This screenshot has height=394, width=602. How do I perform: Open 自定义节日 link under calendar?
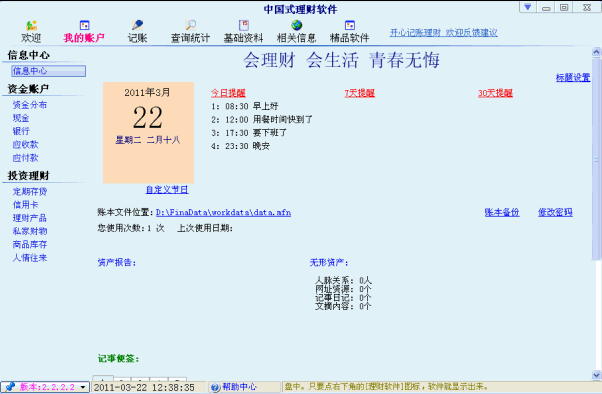click(x=167, y=190)
